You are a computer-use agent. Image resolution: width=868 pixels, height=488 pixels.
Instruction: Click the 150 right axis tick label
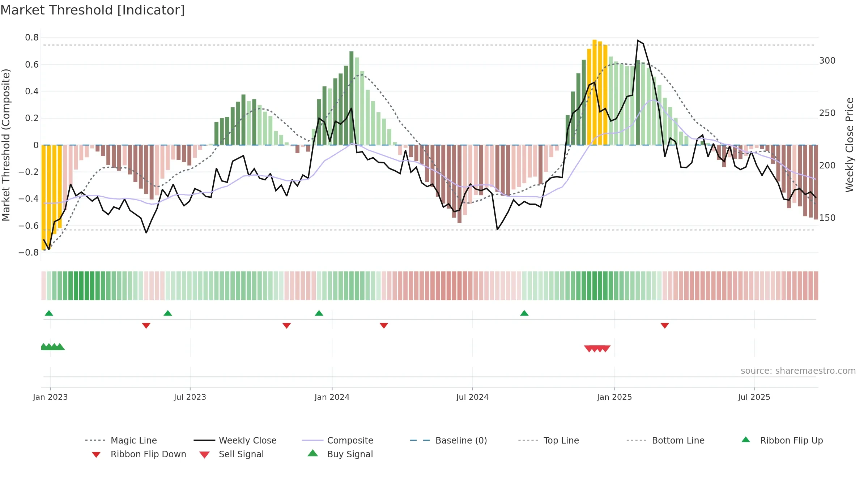coord(827,218)
